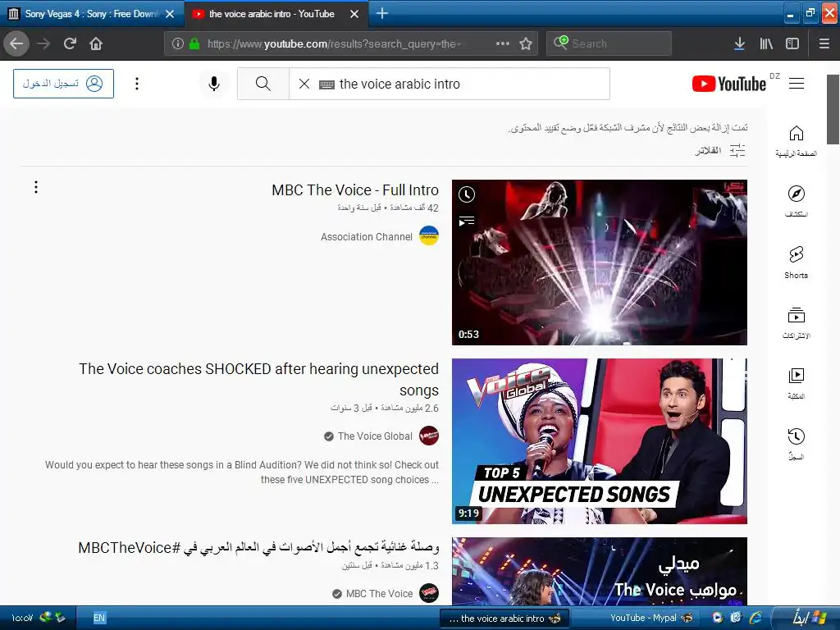Open the browser home page icon

tap(96, 43)
